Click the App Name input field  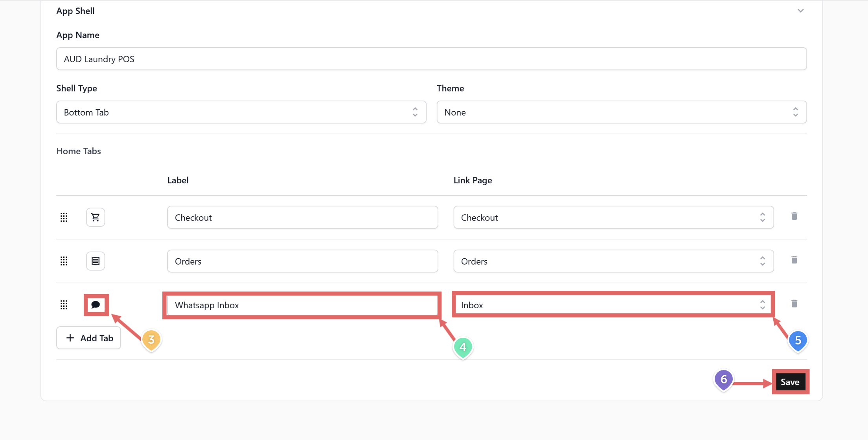(x=431, y=59)
